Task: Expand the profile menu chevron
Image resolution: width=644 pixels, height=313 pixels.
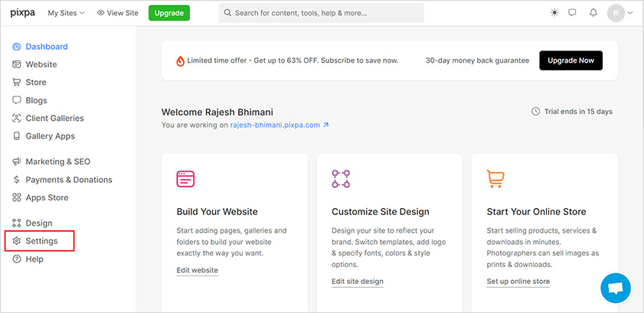Action: point(630,13)
